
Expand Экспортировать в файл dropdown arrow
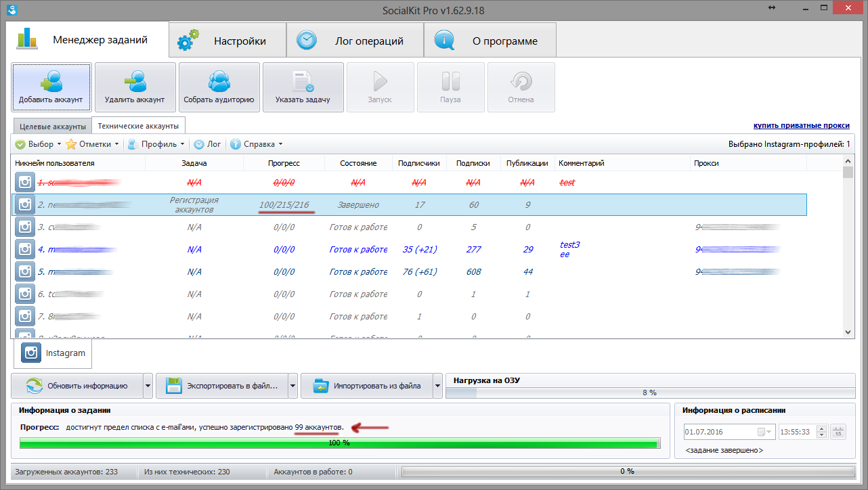click(x=293, y=386)
